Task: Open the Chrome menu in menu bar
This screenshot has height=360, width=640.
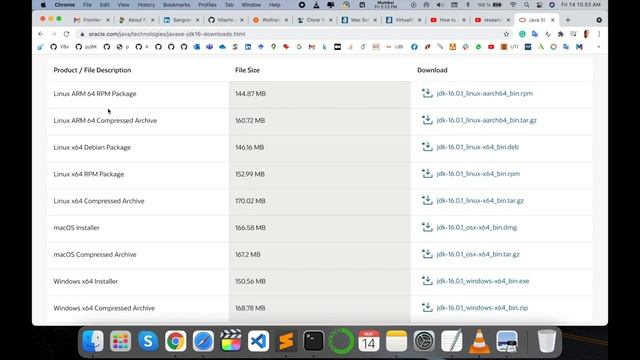Action: click(65, 5)
